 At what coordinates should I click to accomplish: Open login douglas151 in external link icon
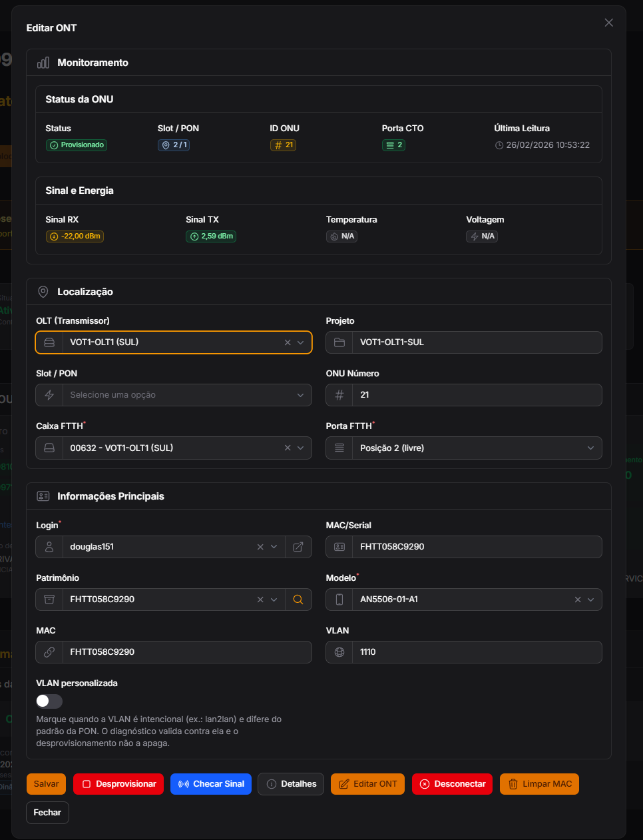pos(298,547)
